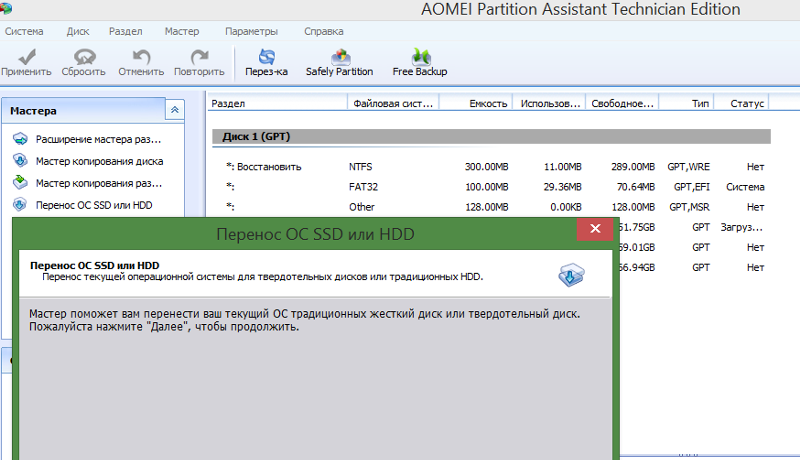The height and width of the screenshot is (460, 800).
Task: Launch Мастер копирования диска link
Action: click(99, 161)
